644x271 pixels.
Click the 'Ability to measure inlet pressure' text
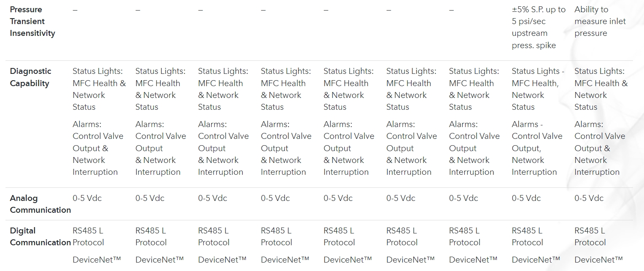click(600, 21)
